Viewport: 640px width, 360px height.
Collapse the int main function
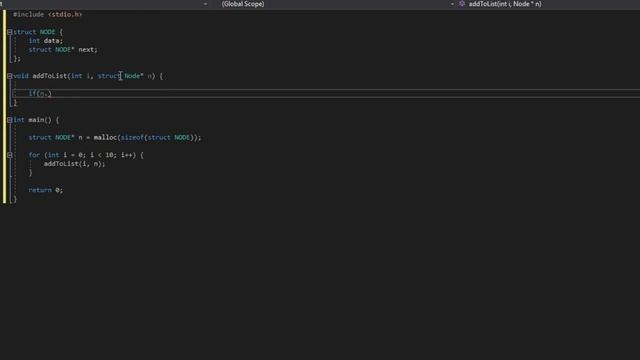pyautogui.click(x=9, y=120)
